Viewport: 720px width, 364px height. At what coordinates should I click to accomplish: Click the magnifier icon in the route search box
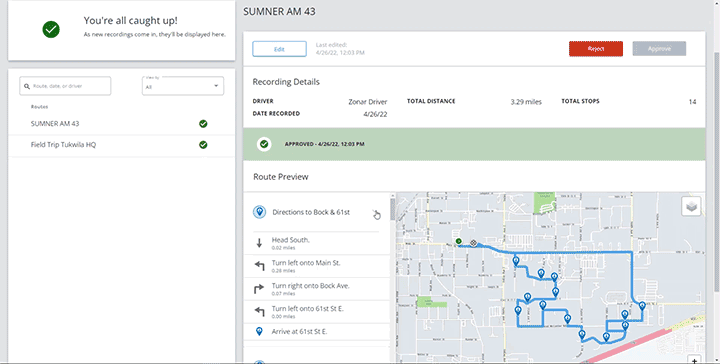point(27,86)
